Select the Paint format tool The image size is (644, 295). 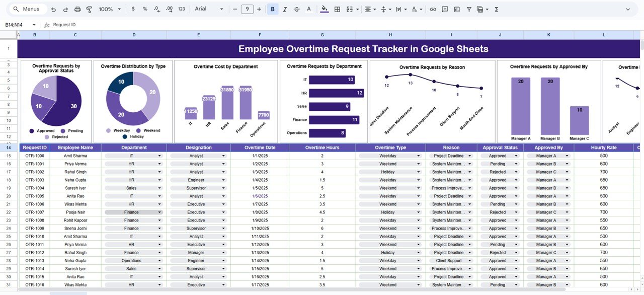(x=89, y=9)
